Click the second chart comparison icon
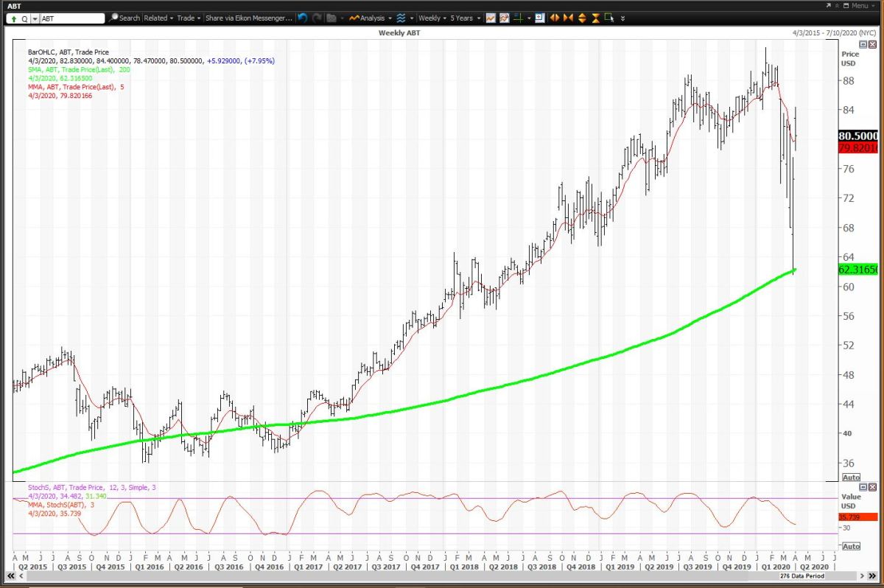Screen dimensions: 884x588 pyautogui.click(x=504, y=18)
